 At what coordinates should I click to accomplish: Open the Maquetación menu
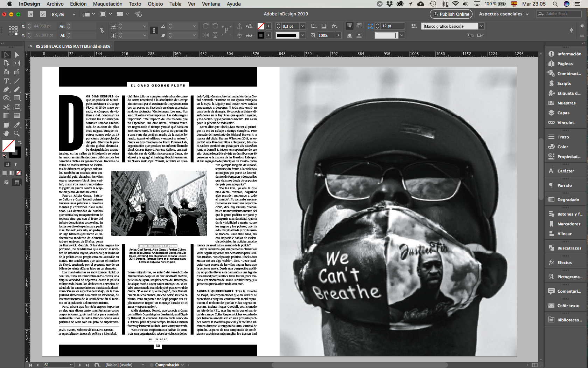[107, 4]
